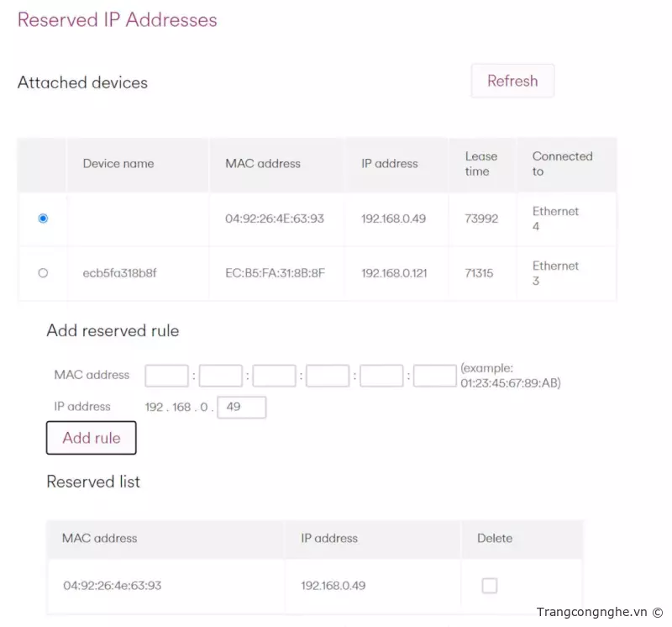Image resolution: width=672 pixels, height=627 pixels.
Task: Click the third MAC address octet field
Action: tap(274, 376)
